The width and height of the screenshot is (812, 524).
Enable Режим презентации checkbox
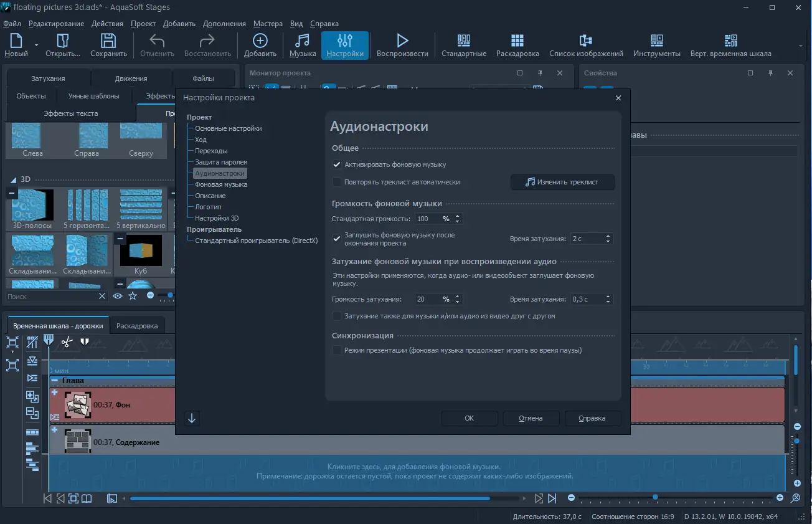(x=337, y=350)
